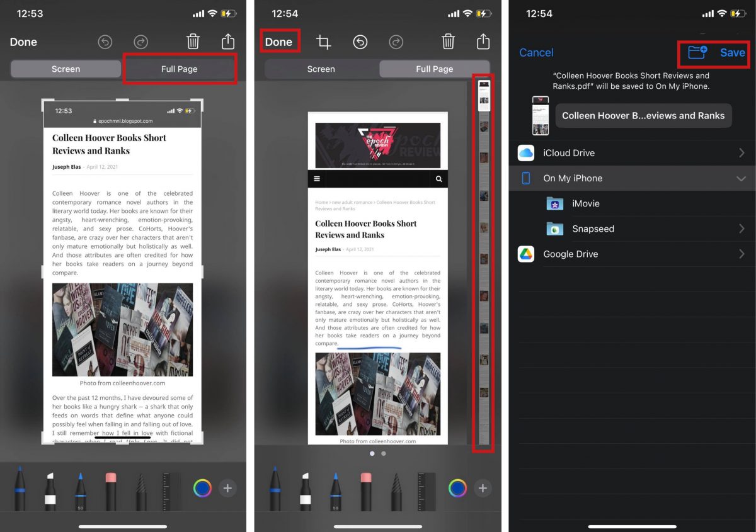
Task: Select the crop tool icon
Action: 323,42
